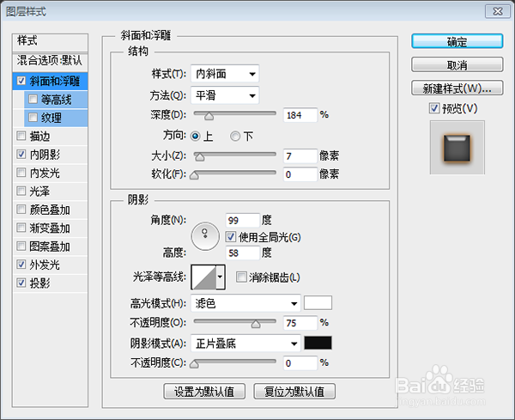Open white highlight color swatch
Image resolution: width=515 pixels, height=420 pixels.
tap(318, 302)
